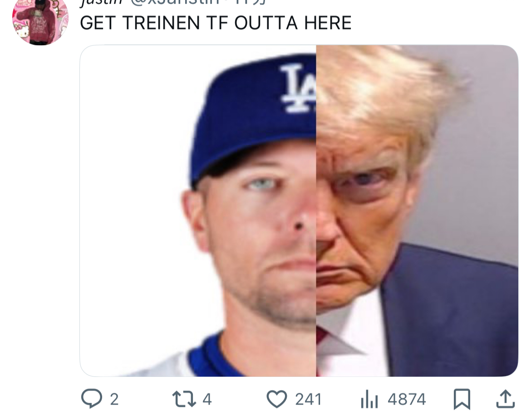Click the italic display name at top
The height and width of the screenshot is (420, 531).
tap(101, 3)
